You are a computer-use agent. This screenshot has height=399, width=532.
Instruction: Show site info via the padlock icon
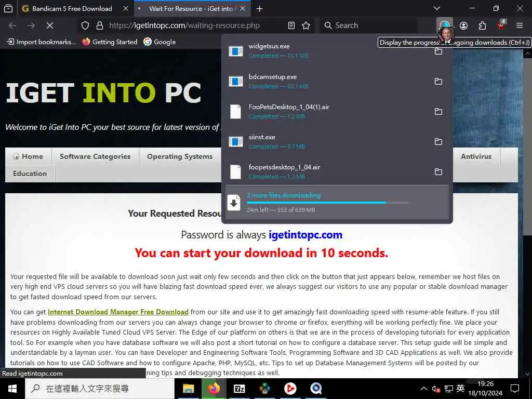tap(99, 25)
